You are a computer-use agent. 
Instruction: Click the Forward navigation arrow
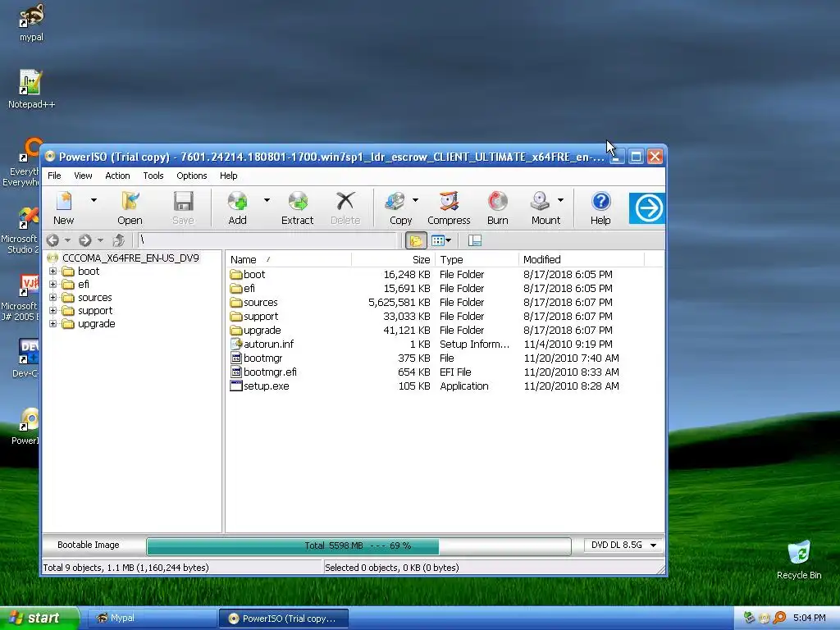click(84, 240)
